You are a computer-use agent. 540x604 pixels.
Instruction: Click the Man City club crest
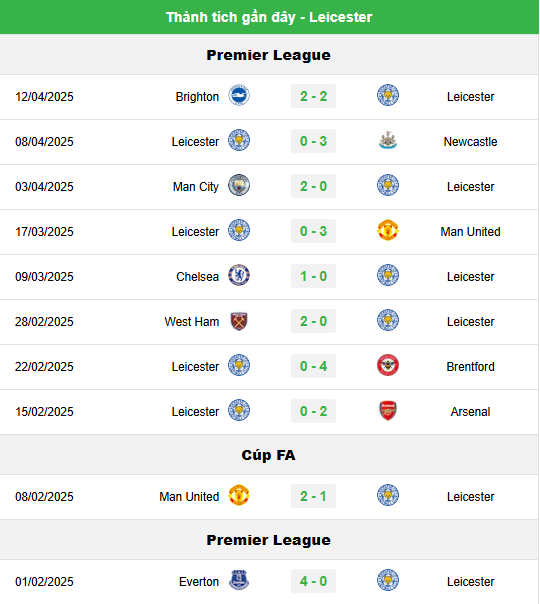(x=239, y=186)
